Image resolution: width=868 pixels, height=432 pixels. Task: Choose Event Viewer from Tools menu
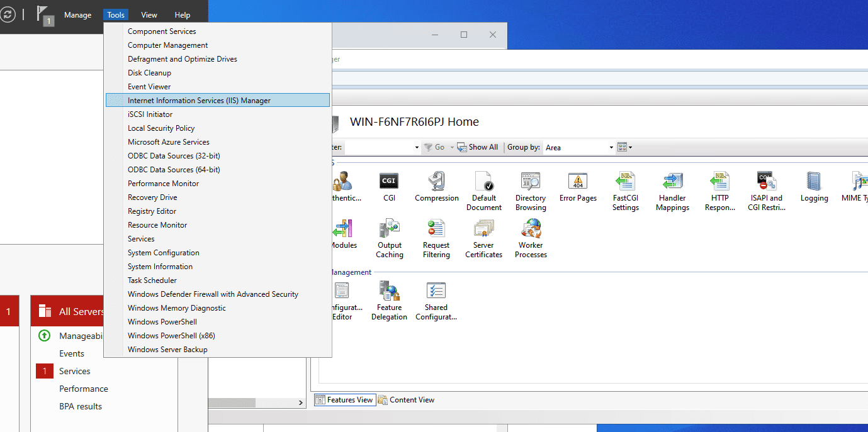(149, 87)
